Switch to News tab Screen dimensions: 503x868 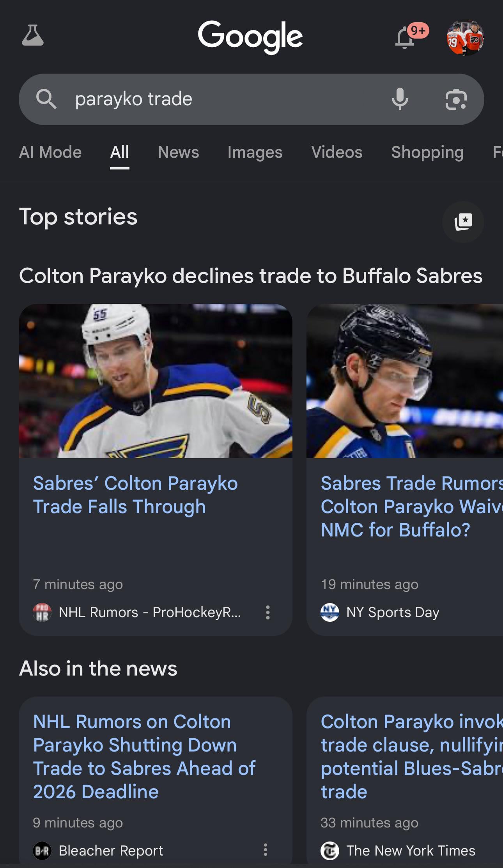pos(178,152)
